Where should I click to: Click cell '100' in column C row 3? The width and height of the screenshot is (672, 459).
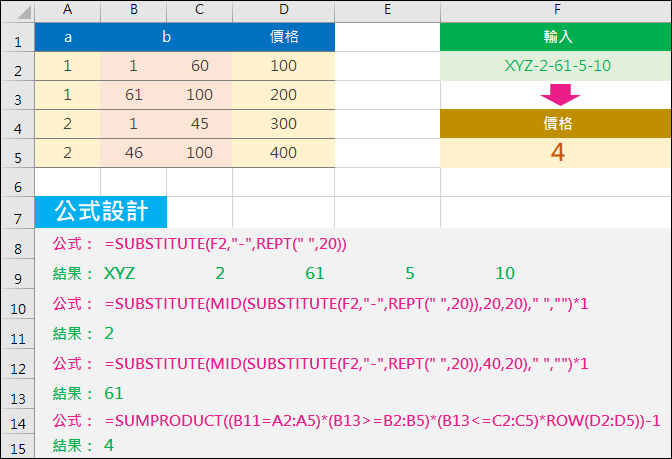pyautogui.click(x=200, y=95)
